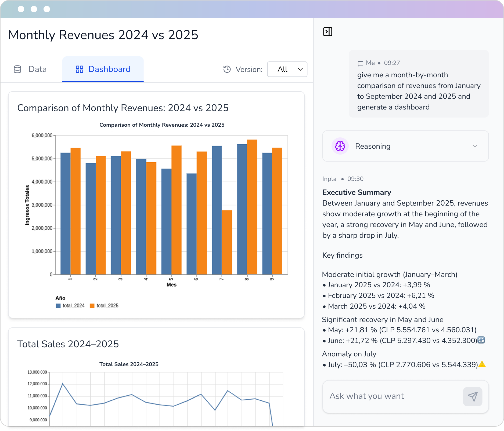Send message with paper plane icon
Screen dimensions: 504x431
472,396
